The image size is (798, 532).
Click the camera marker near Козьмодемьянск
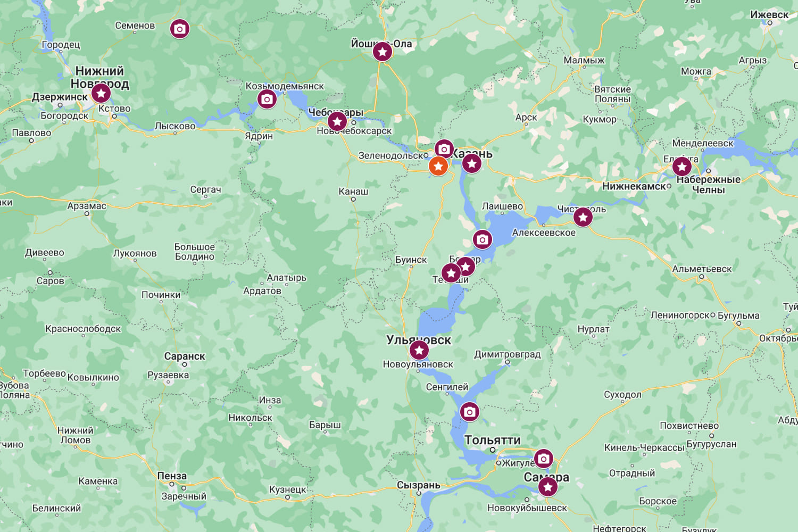pos(267,99)
